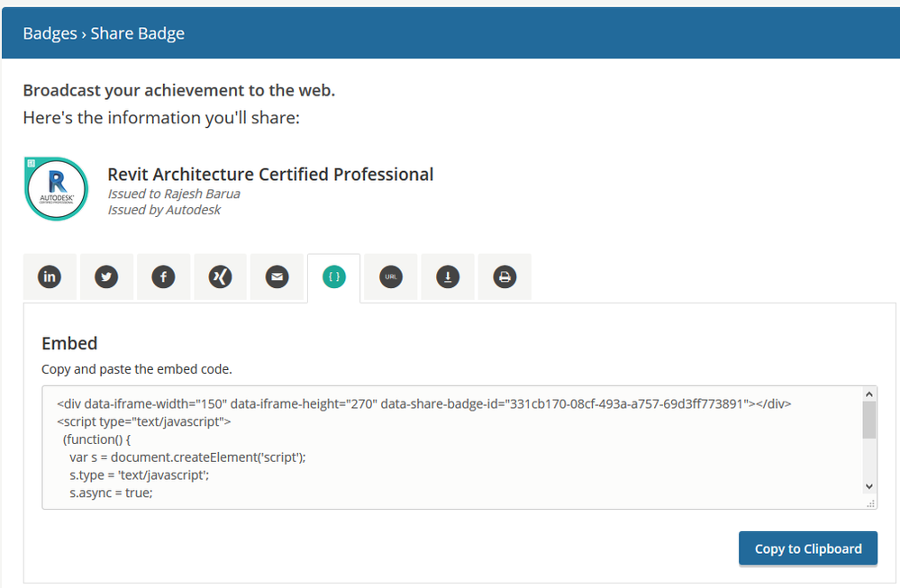This screenshot has width=900, height=588.
Task: Select the embed code braces tab
Action: [334, 277]
